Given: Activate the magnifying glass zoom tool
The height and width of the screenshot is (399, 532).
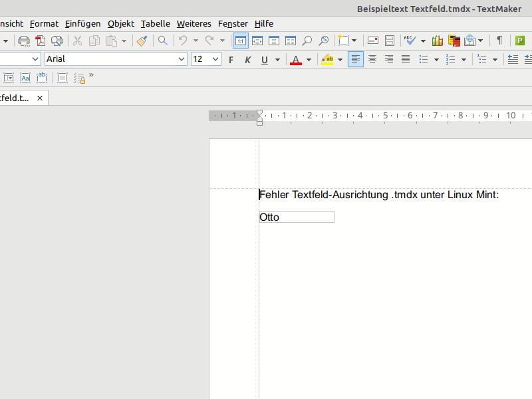Looking at the screenshot, I should point(307,41).
